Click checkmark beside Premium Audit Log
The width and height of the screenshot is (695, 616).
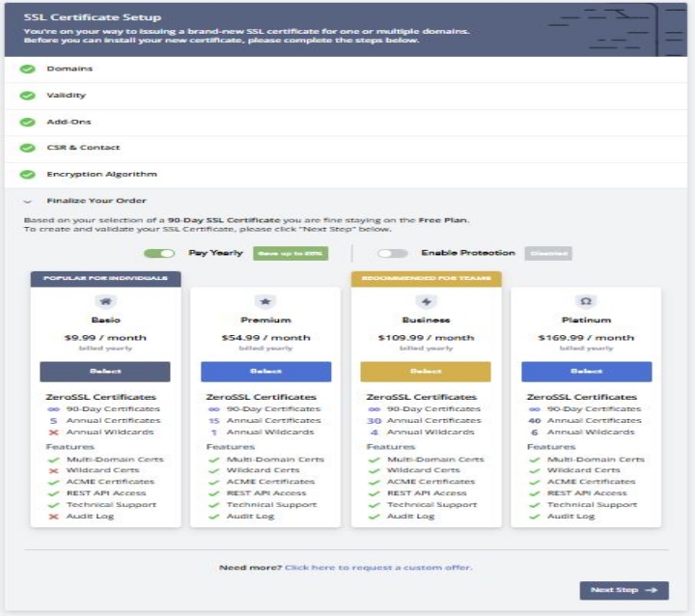[214, 517]
